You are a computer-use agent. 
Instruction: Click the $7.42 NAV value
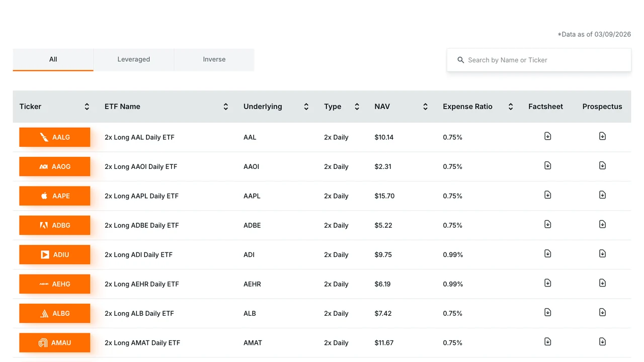[383, 313]
